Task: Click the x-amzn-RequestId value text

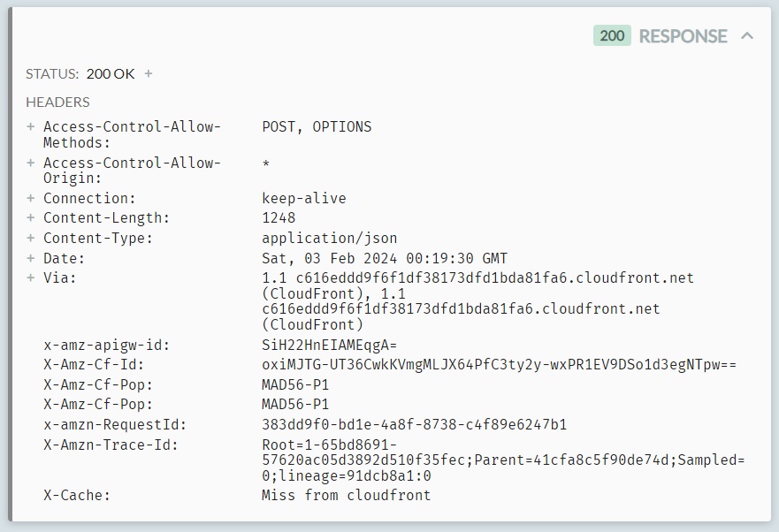Action: point(414,424)
